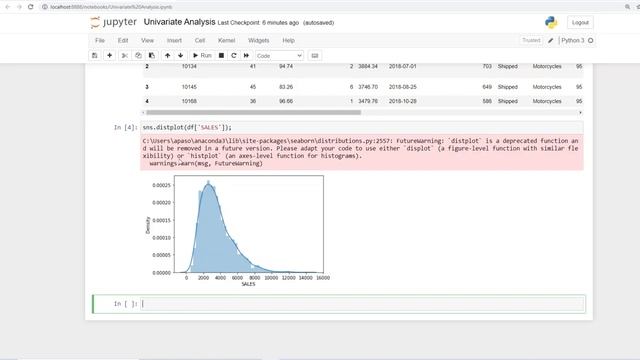Open the Widgets menu
This screenshot has height=360, width=640.
click(x=258, y=40)
